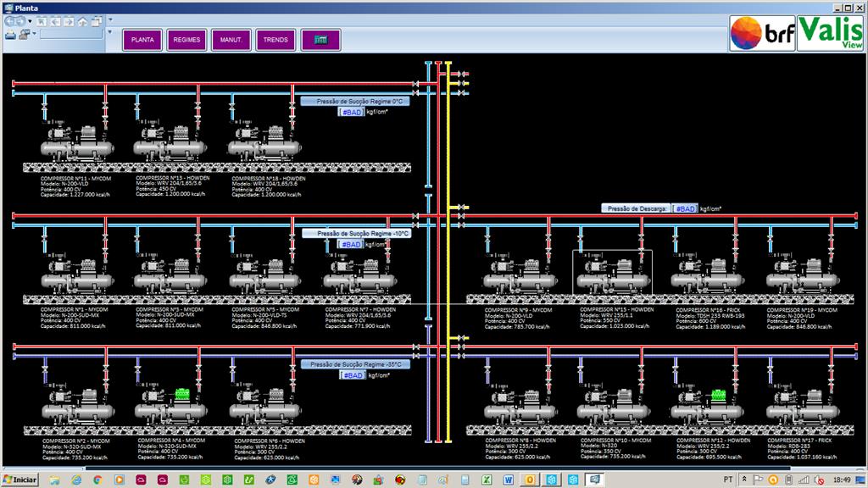The width and height of the screenshot is (868, 488).
Task: Select running compressor N°4 with green motor
Action: [x=171, y=404]
